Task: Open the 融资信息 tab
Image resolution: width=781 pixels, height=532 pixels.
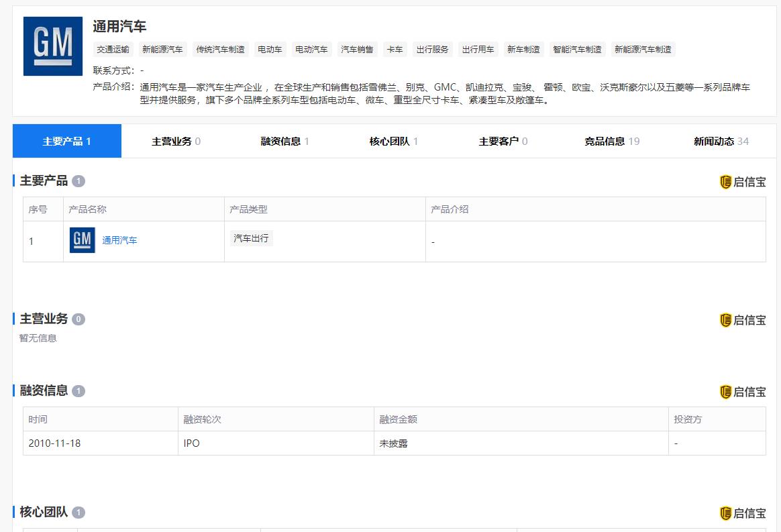Action: pos(285,141)
